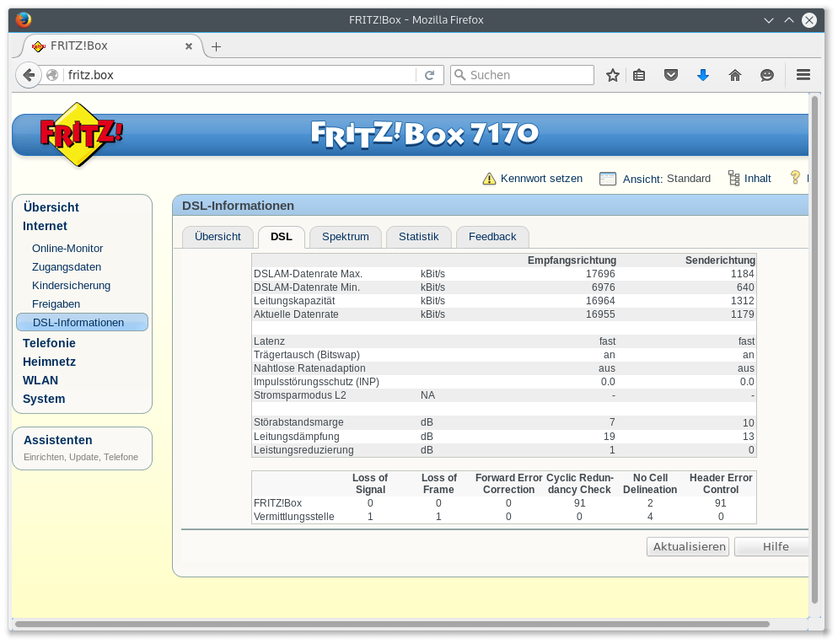Expand the WLAN menu section
838x644 pixels.
point(40,380)
